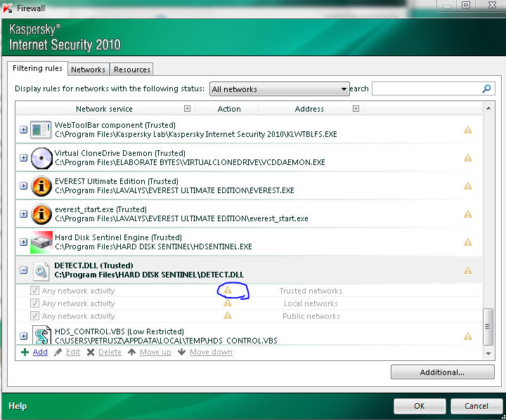This screenshot has width=506, height=420.
Task: Click the Add link
Action: 40,352
